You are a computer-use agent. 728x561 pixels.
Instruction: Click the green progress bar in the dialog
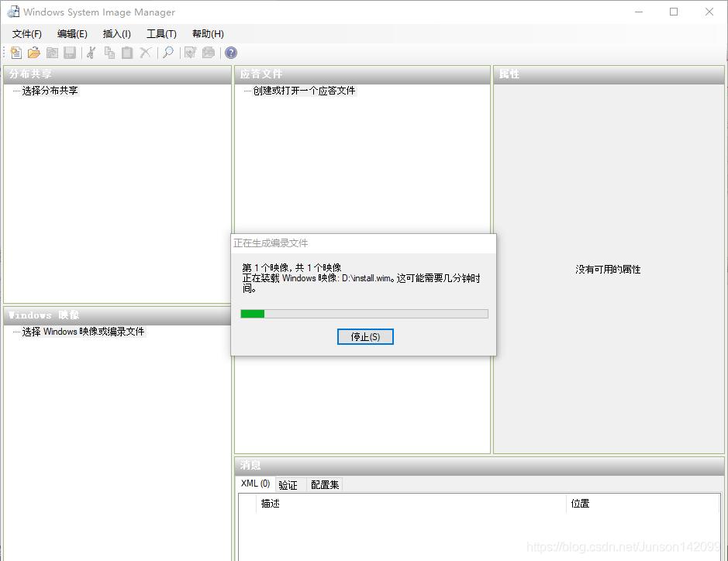tap(253, 313)
